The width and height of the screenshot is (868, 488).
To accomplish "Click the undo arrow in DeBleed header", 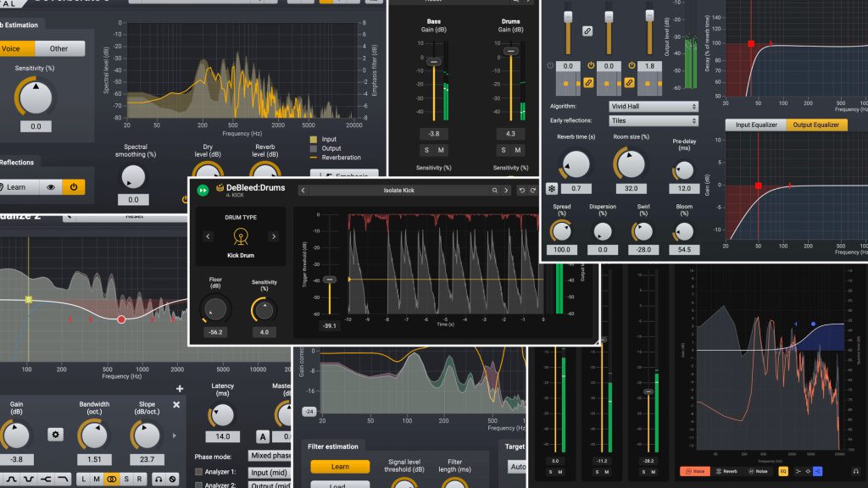I will coord(522,191).
